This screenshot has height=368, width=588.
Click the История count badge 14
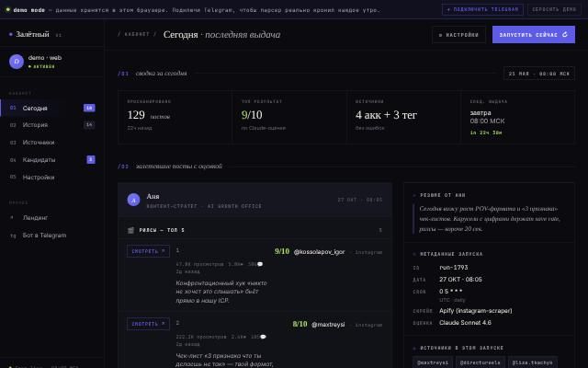point(89,125)
